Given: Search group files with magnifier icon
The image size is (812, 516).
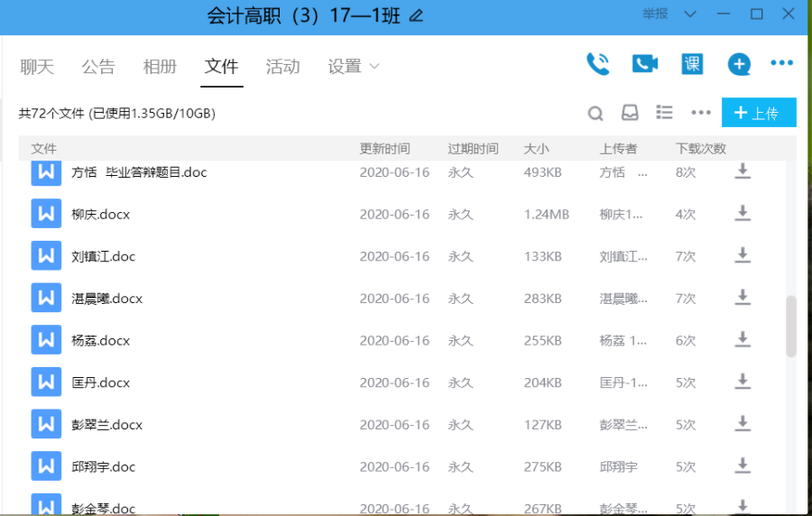Looking at the screenshot, I should pyautogui.click(x=595, y=113).
